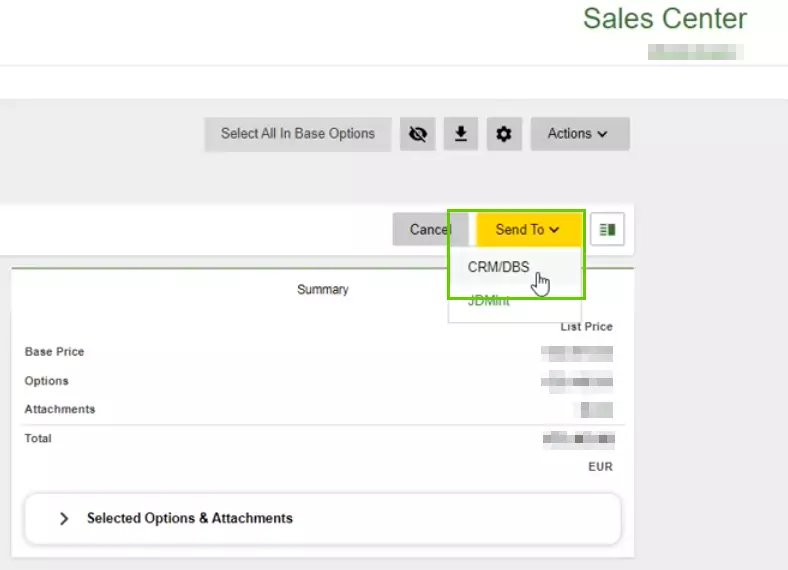Click the EUR currency text

point(601,467)
